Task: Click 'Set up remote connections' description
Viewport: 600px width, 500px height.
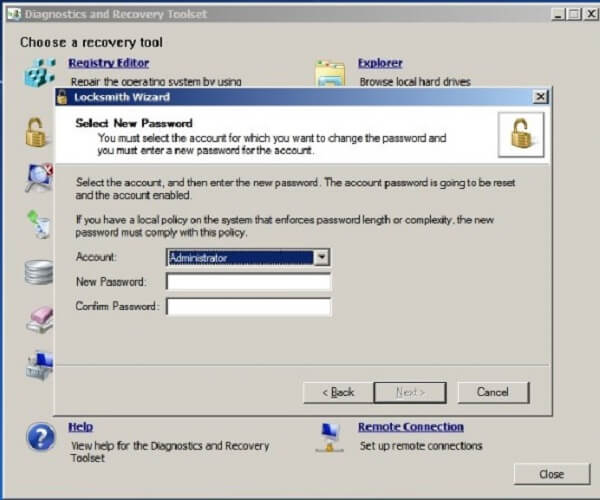Action: pos(421,446)
